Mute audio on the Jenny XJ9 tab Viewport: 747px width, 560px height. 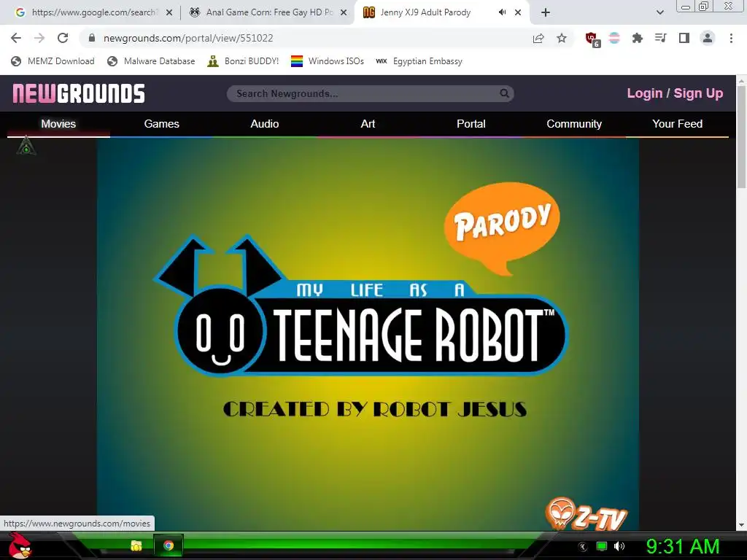coord(502,12)
